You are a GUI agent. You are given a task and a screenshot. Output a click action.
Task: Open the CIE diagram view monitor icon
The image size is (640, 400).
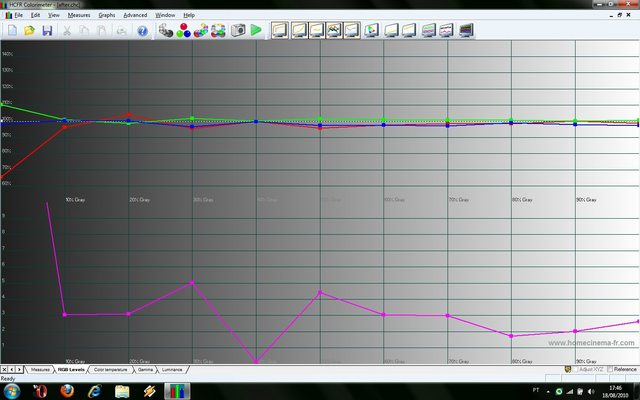point(371,30)
